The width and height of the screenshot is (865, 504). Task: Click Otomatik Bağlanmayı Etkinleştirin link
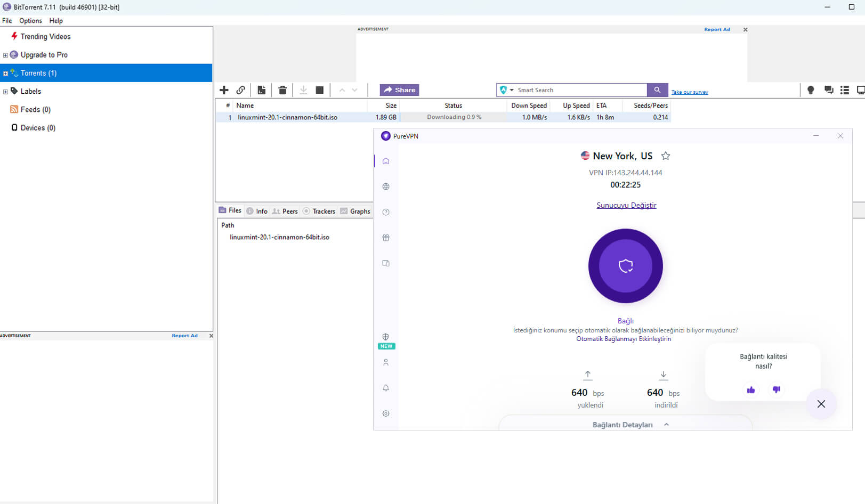pos(624,339)
